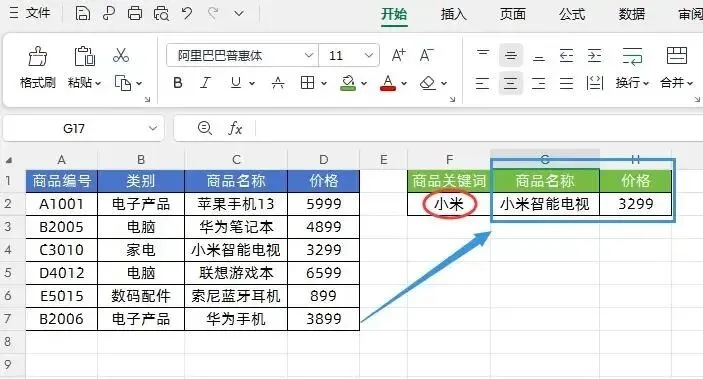This screenshot has width=703, height=379.
Task: Apply red font color
Action: click(388, 83)
